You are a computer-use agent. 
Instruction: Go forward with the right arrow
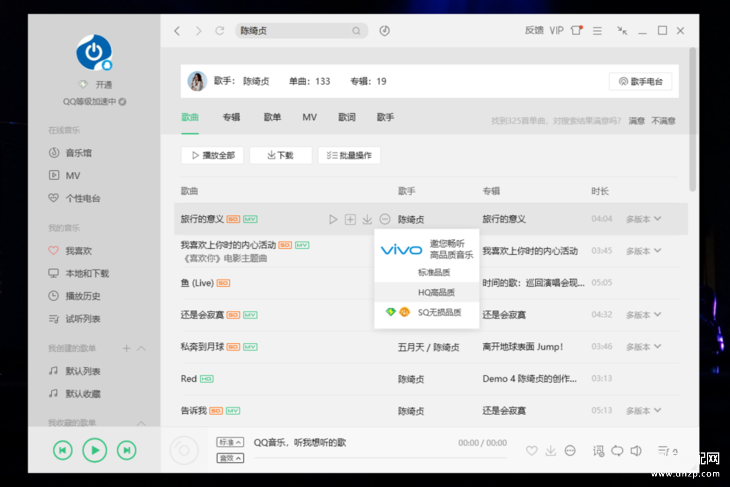coord(199,31)
